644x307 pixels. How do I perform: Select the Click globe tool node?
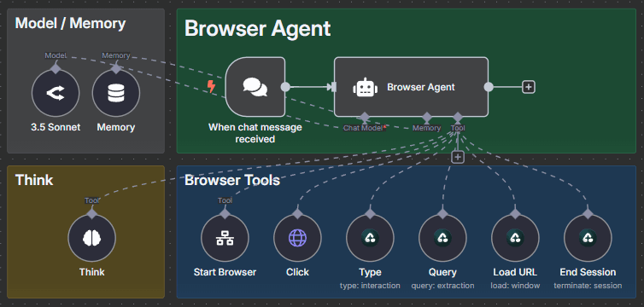(x=297, y=238)
